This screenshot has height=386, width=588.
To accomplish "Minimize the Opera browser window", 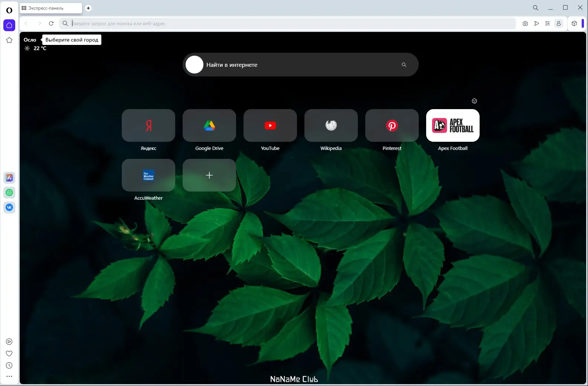I will coord(551,8).
